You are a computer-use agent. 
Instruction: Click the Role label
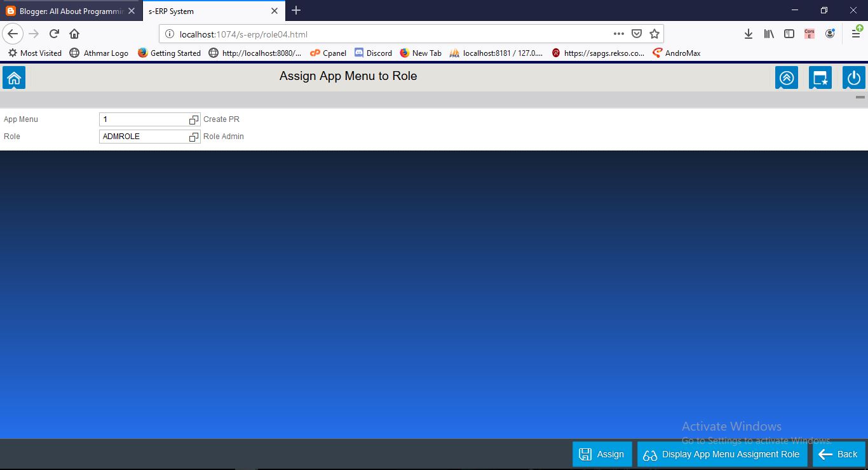[12, 137]
